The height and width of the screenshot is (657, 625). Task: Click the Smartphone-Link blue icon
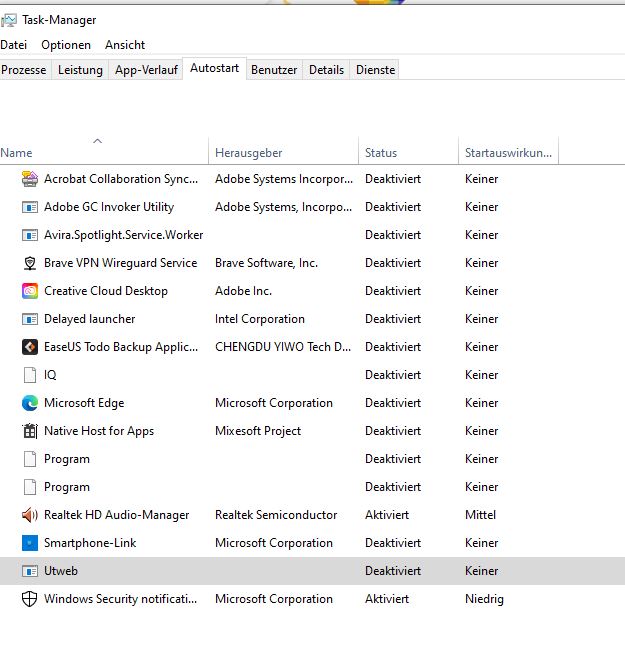coord(30,543)
